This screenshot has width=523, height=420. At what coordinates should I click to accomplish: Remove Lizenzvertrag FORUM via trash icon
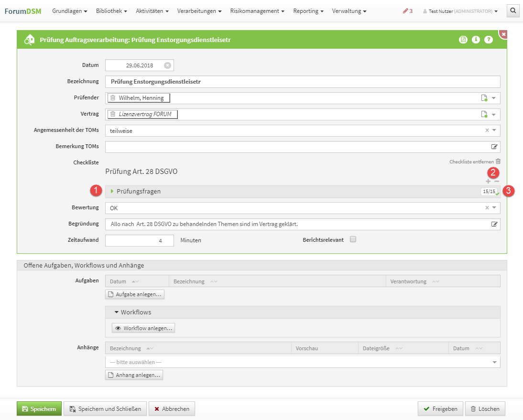[113, 114]
